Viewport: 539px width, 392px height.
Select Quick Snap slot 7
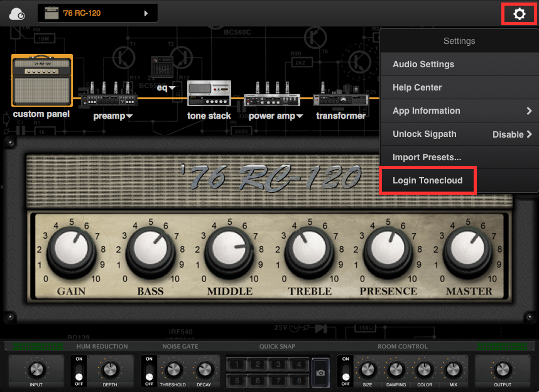pyautogui.click(x=278, y=380)
